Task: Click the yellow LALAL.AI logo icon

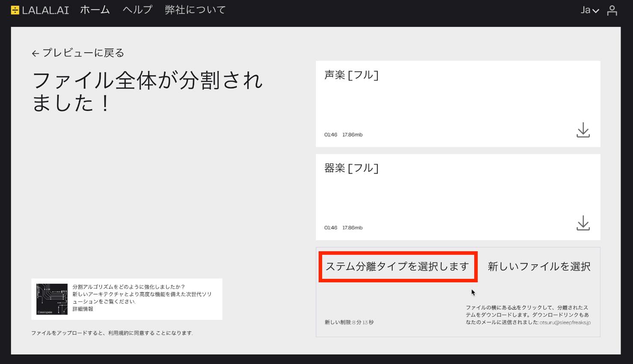Action: point(15,10)
